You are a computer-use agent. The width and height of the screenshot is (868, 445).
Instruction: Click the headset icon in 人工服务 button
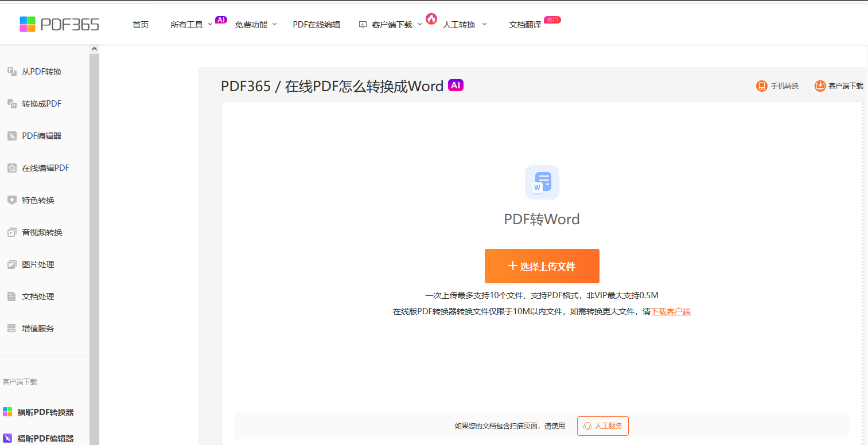tap(587, 426)
